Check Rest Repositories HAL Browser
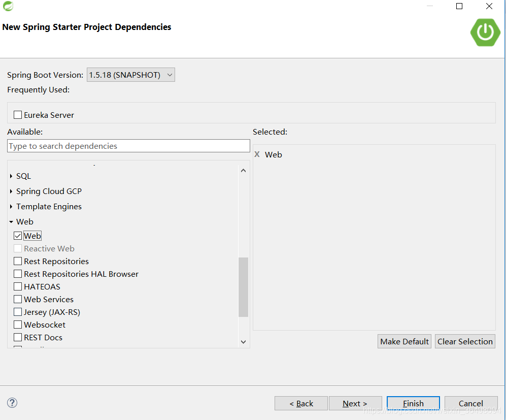 point(18,274)
